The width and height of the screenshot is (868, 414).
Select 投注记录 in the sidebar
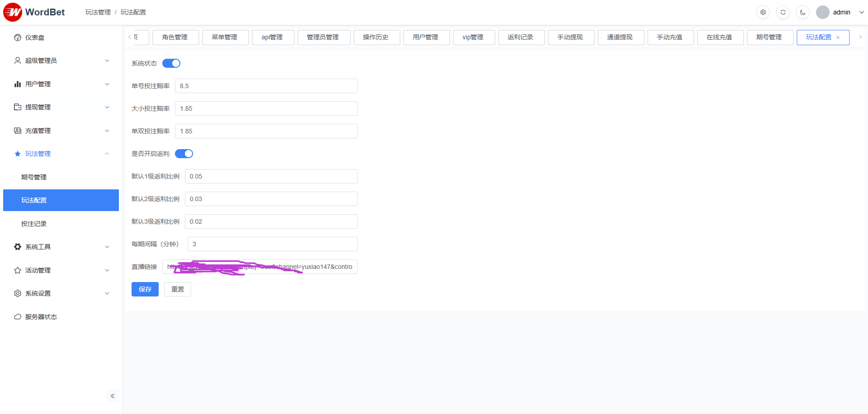pyautogui.click(x=34, y=224)
